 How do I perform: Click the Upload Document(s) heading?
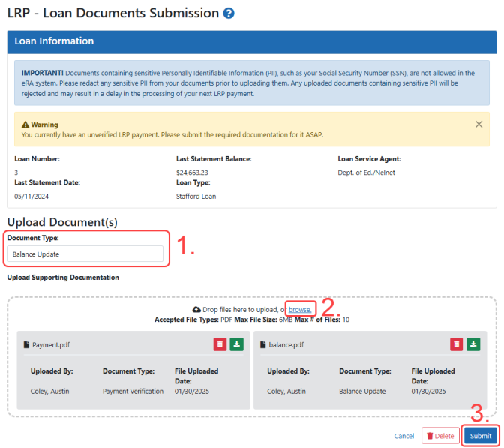coord(62,222)
